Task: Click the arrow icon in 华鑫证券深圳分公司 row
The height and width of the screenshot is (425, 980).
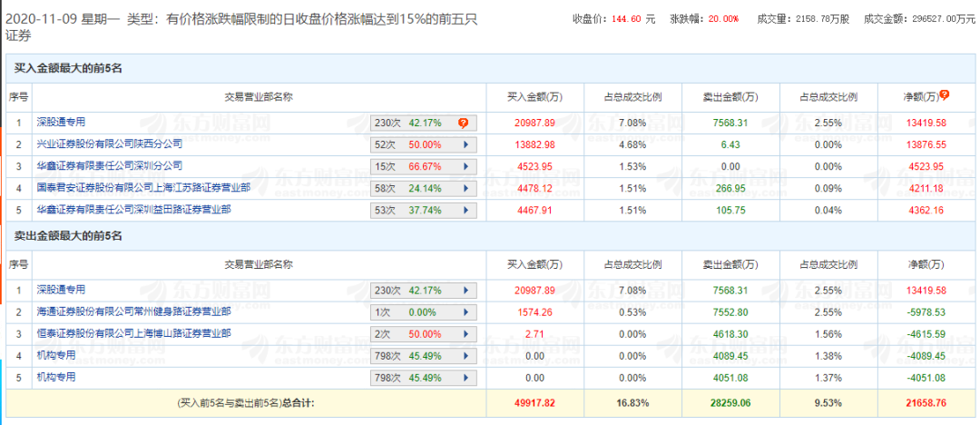Action: [x=465, y=167]
